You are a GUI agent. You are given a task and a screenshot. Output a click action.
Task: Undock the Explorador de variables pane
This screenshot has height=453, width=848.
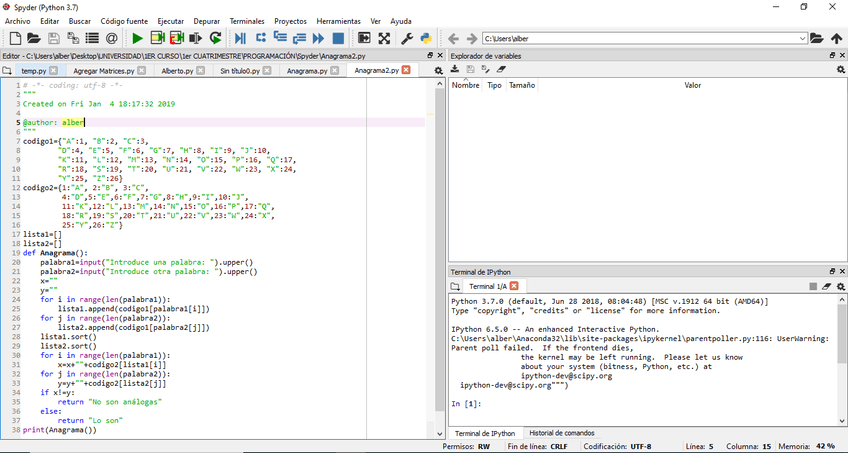[830, 55]
